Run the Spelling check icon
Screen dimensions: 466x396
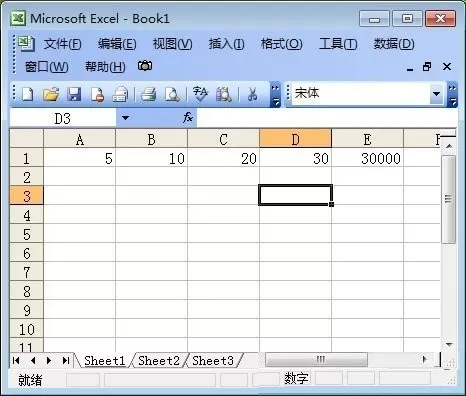pyautogui.click(x=201, y=94)
